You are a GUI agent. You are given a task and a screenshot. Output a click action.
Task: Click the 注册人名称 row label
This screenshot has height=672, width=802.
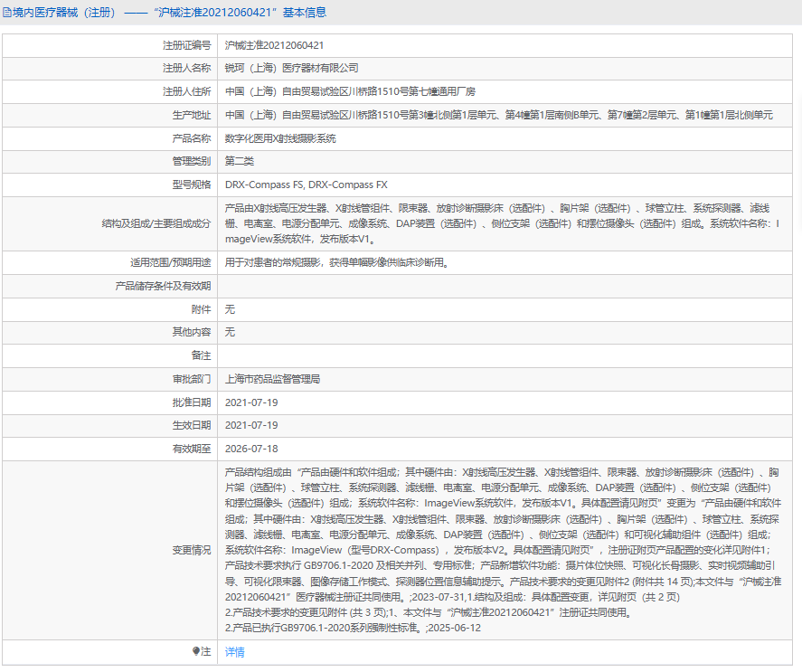point(186,68)
